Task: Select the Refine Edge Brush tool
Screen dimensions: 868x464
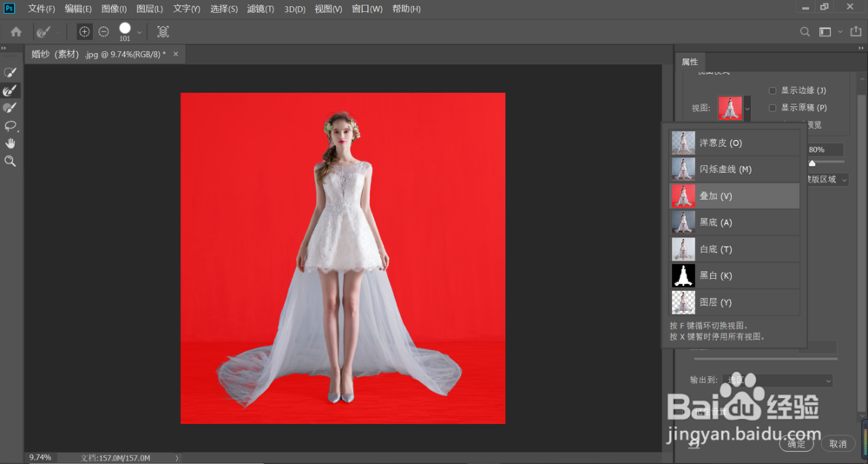Action: (x=10, y=90)
